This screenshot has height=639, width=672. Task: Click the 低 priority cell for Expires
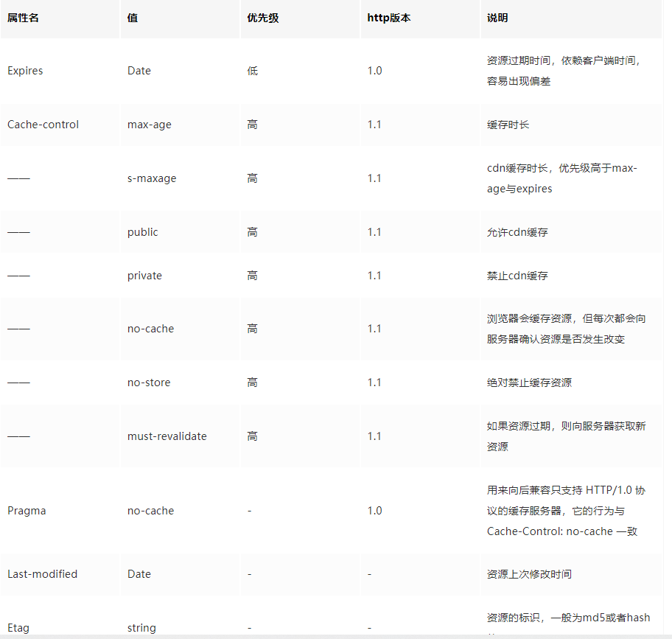[253, 71]
